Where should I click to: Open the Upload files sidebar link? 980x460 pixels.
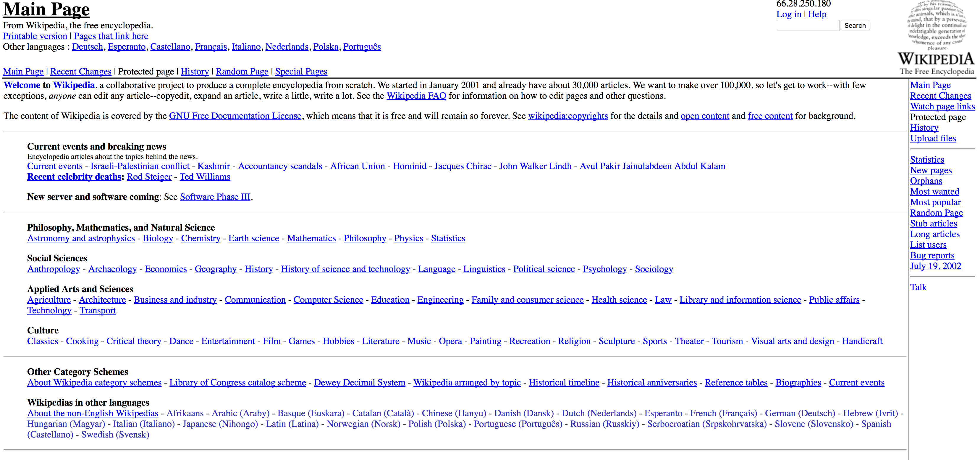pos(933,138)
